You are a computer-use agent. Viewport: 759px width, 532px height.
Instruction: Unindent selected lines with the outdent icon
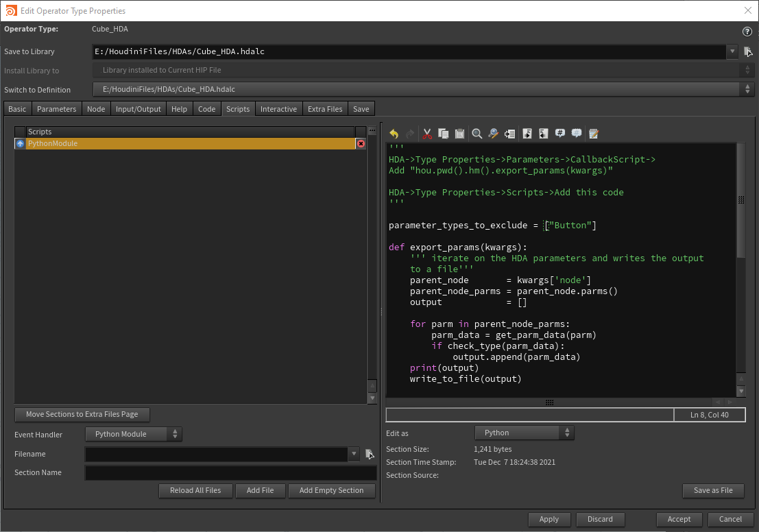pyautogui.click(x=544, y=134)
